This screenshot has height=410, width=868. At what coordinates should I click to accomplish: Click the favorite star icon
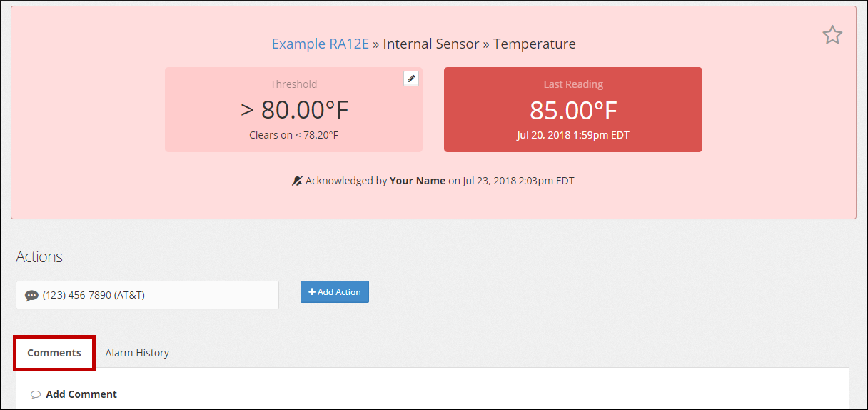[x=832, y=35]
